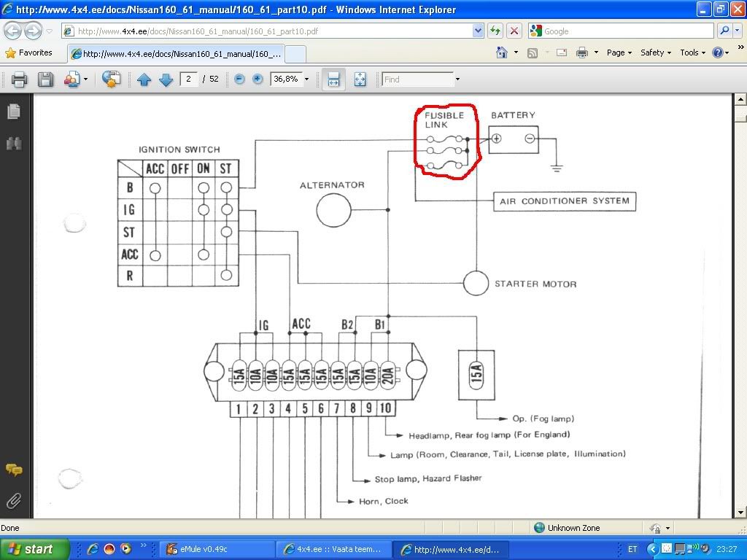Open the Attachments paperclip panel
Image resolution: width=747 pixels, height=560 pixels.
pyautogui.click(x=13, y=501)
